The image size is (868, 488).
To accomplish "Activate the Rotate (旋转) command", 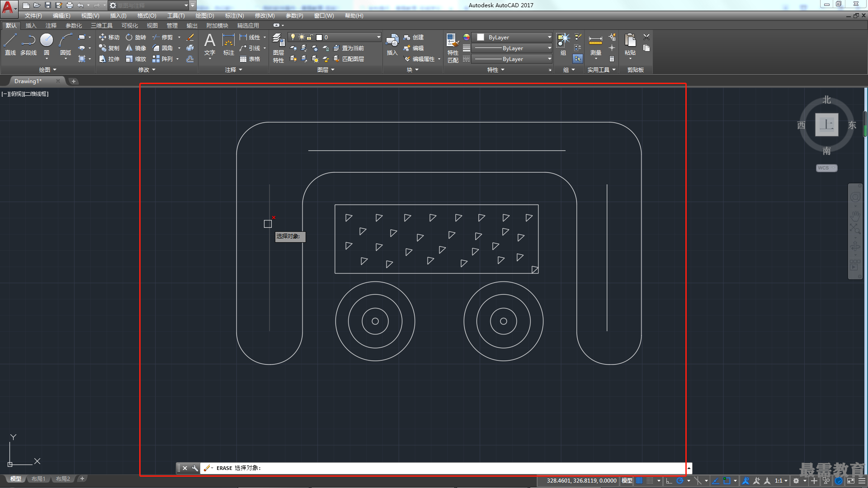I will coord(136,37).
